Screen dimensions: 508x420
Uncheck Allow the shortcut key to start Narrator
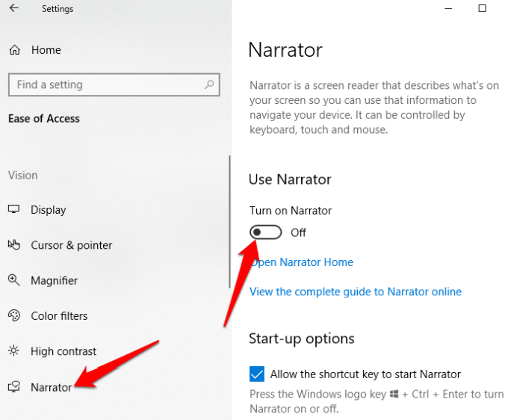tap(257, 374)
